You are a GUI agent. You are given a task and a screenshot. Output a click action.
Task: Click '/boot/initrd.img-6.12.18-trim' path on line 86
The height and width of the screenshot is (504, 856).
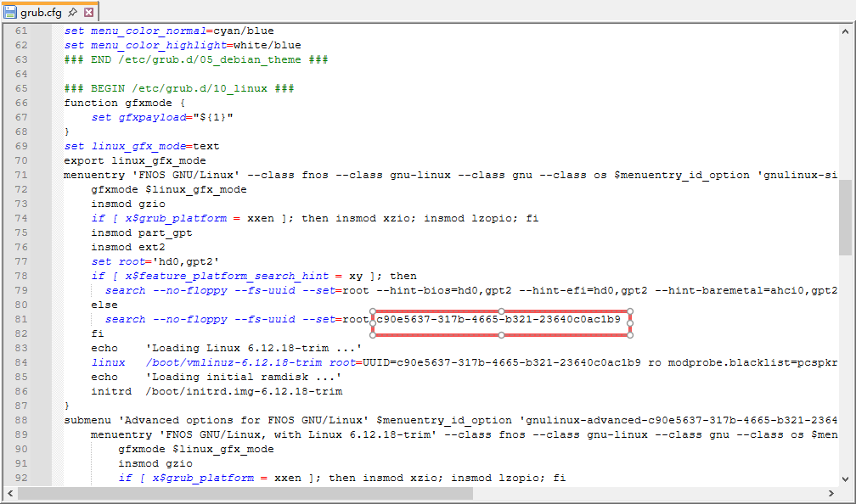click(244, 391)
